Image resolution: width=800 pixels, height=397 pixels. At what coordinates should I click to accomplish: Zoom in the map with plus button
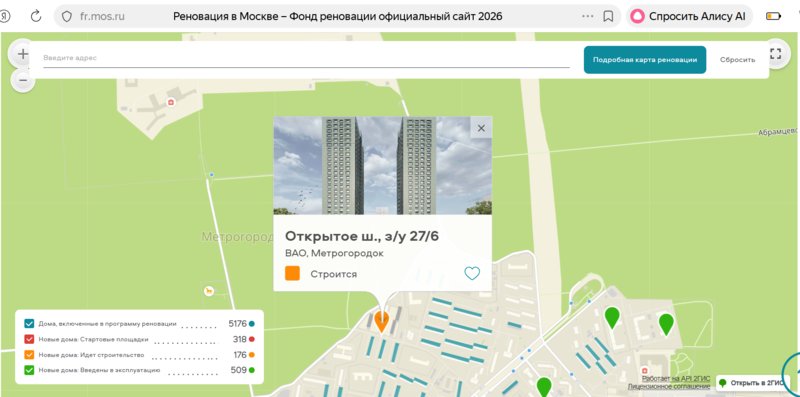click(22, 54)
